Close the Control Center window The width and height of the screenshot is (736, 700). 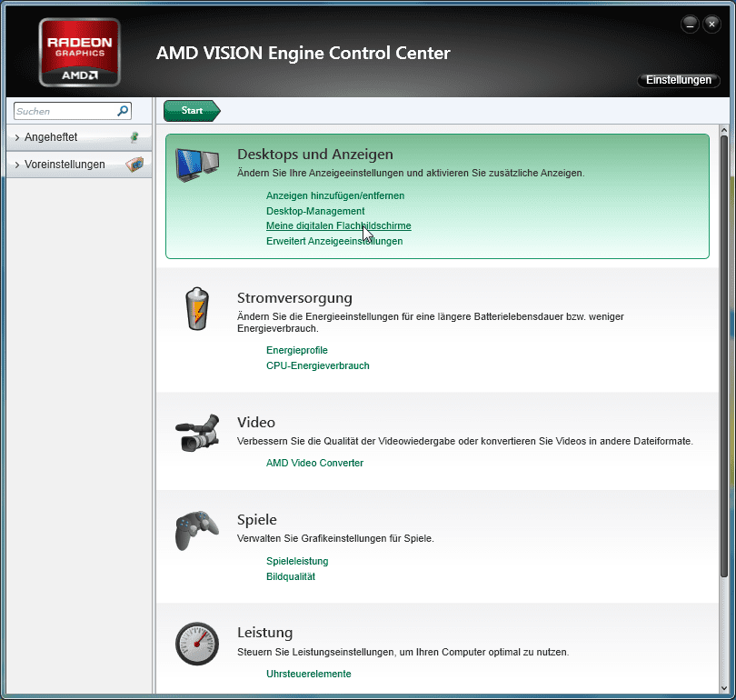tap(711, 24)
